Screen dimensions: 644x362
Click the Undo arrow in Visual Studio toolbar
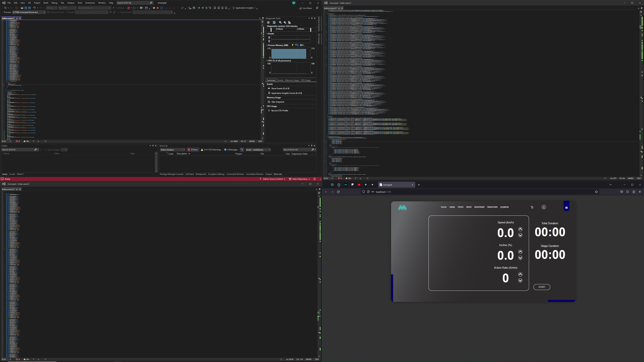point(35,8)
